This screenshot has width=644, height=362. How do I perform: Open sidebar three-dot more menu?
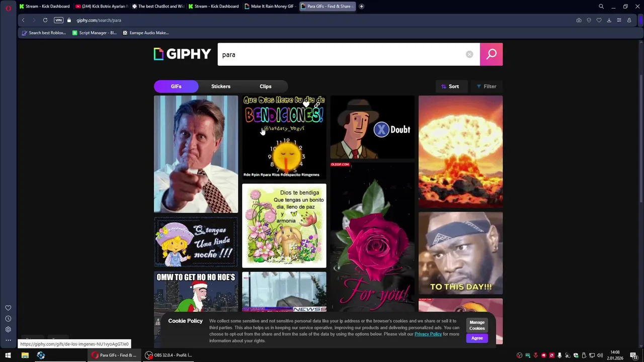[8, 340]
